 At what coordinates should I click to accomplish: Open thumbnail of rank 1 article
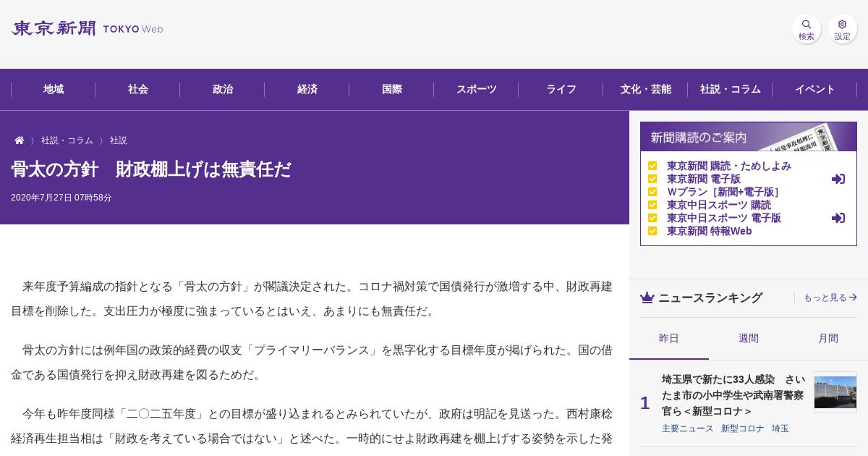[x=835, y=392]
